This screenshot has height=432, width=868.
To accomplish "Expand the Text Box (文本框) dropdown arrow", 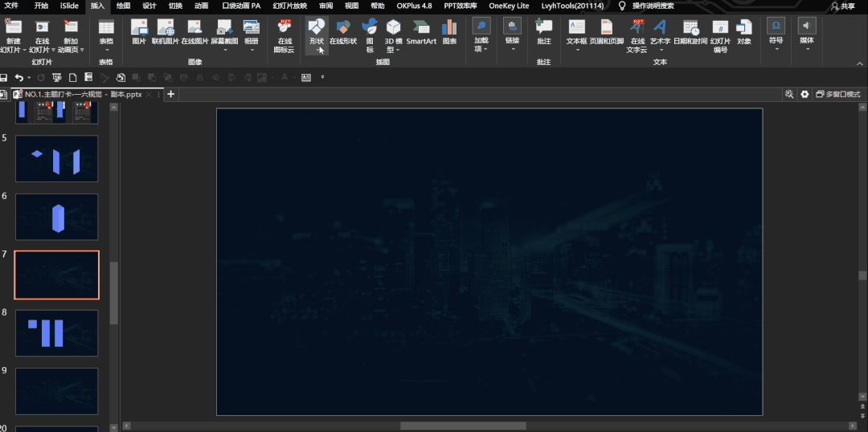I will 577,50.
